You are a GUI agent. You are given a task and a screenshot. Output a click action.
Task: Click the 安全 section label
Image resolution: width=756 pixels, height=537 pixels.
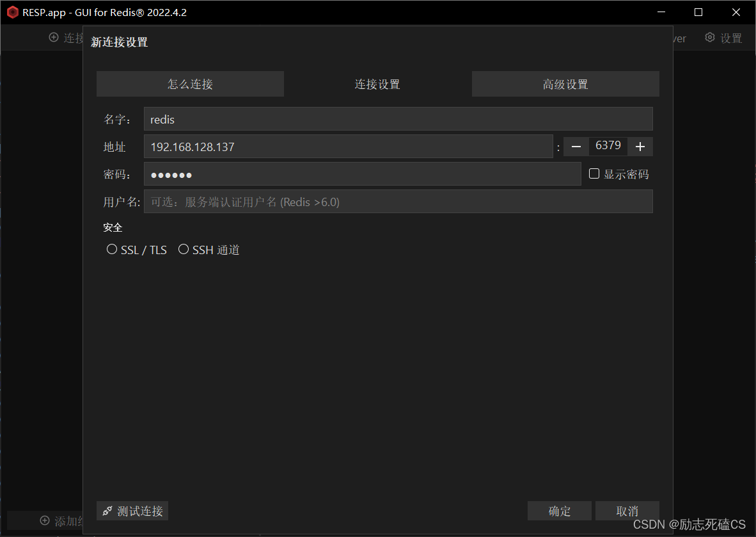[x=113, y=228]
